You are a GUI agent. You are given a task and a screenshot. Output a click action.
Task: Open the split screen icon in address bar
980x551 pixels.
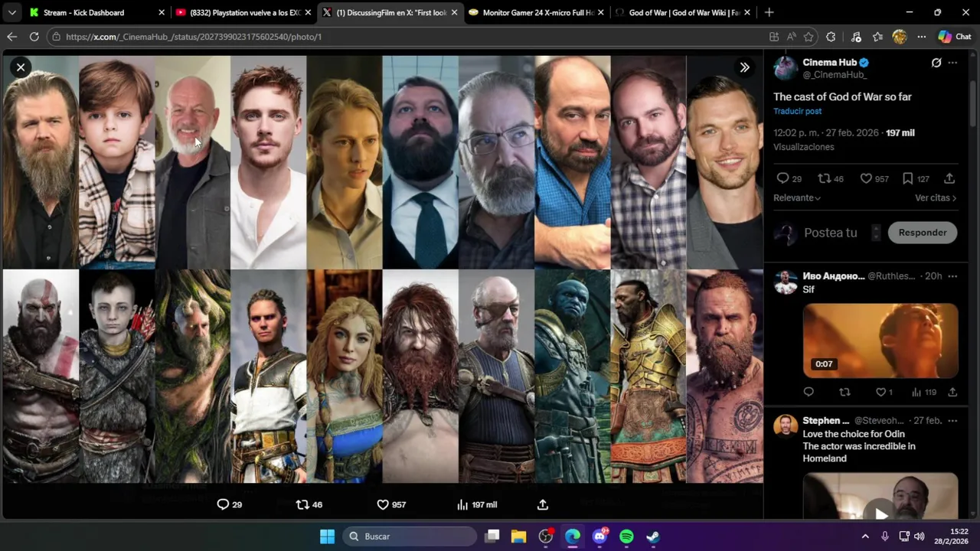(x=774, y=37)
